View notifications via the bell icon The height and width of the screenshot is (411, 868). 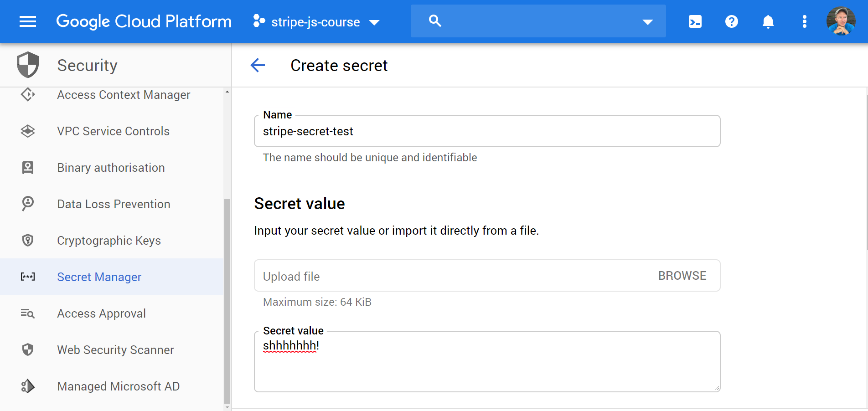click(768, 21)
